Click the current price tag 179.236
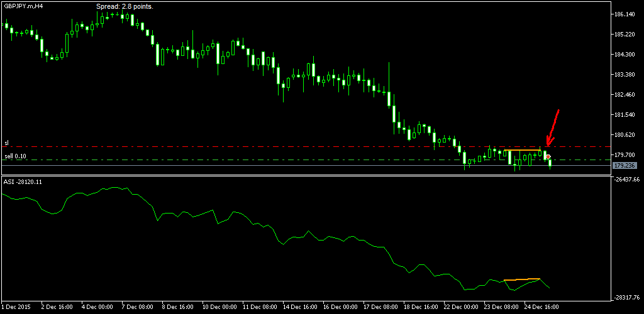This screenshot has height=314, width=644. 624,166
